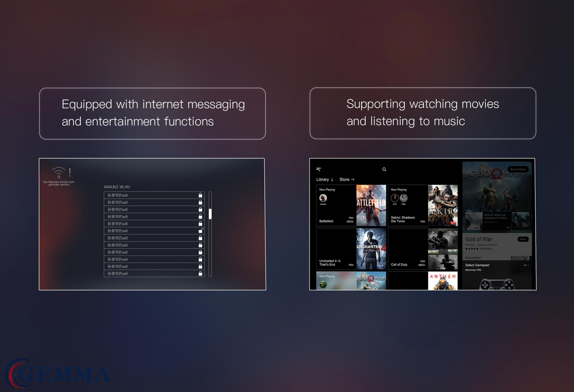Screen dimensions: 574x392
Task: Click the Action genre tag button
Action: click(x=523, y=239)
